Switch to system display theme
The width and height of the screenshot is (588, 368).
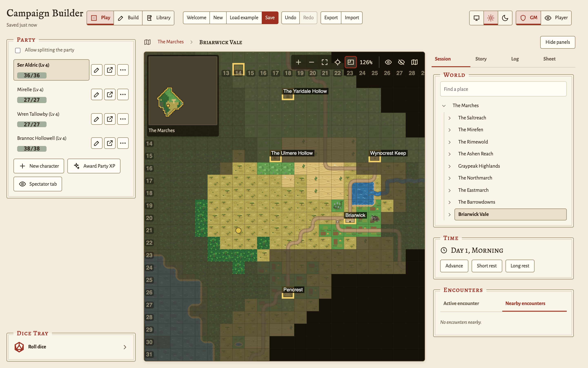477,18
